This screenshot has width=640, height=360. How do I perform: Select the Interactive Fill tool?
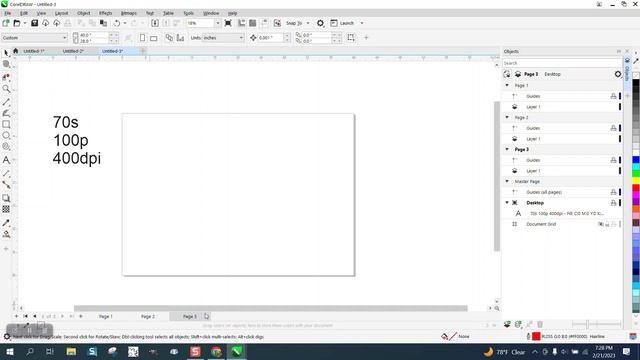[6, 234]
